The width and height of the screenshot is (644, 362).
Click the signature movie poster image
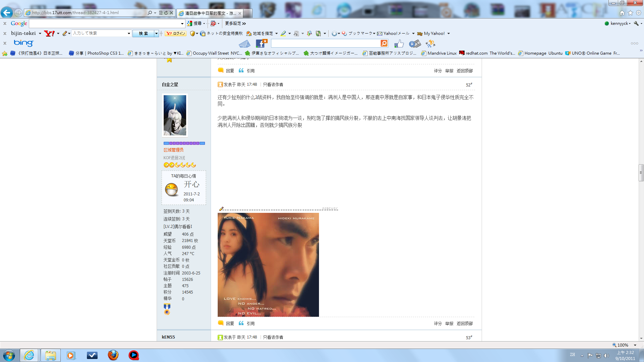(x=268, y=265)
